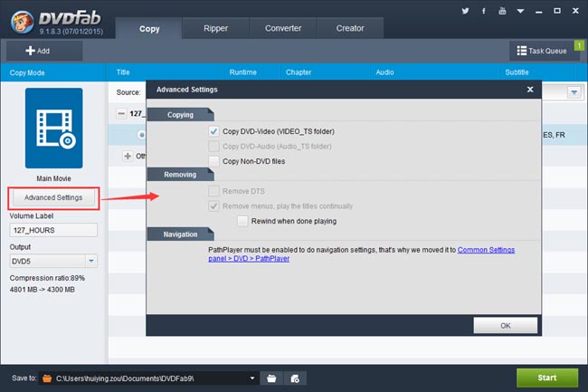Expand the Other titles plus node
Screen dimensions: 588x392
[128, 156]
